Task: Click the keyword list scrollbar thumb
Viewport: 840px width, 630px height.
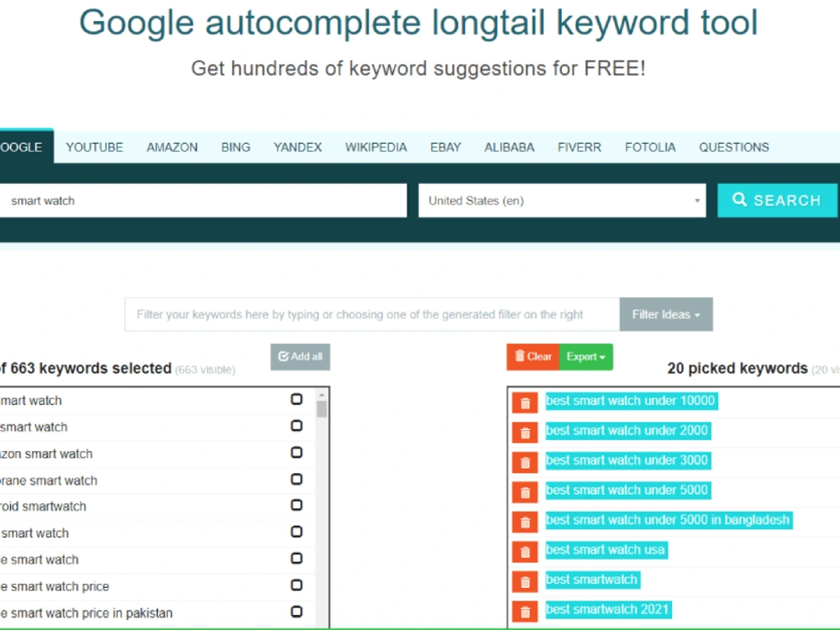Action: point(322,409)
